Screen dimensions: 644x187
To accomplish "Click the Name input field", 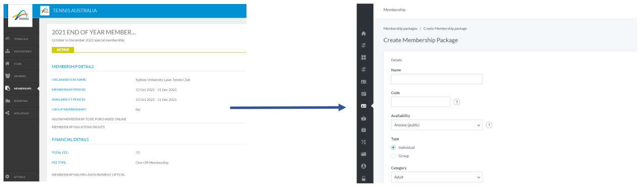I will coord(436,79).
